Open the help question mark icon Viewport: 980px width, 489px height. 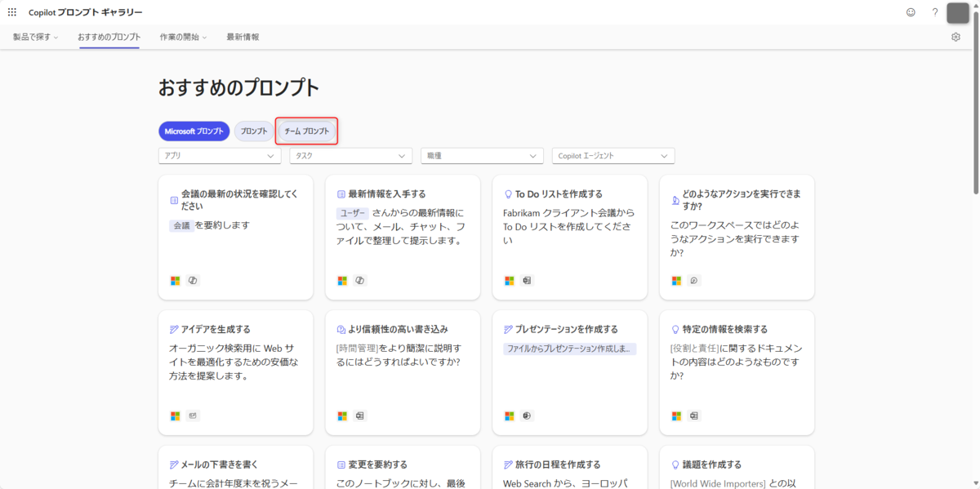tap(935, 12)
